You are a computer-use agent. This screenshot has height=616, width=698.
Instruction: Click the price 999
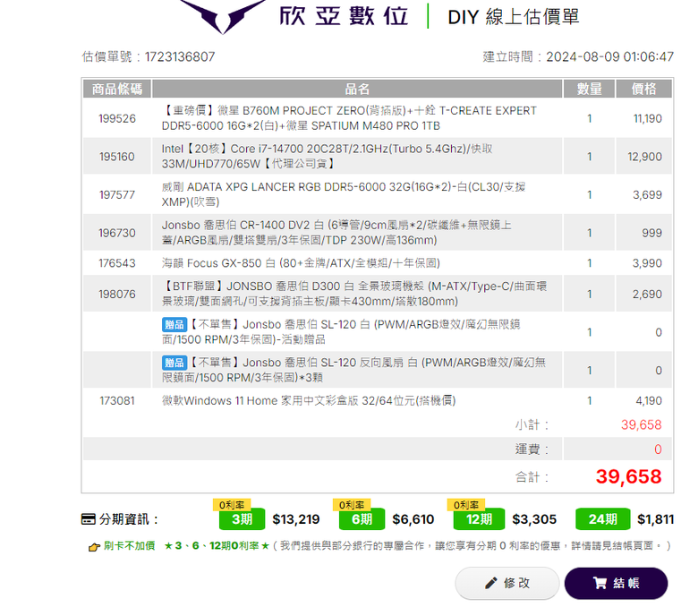[x=651, y=233]
